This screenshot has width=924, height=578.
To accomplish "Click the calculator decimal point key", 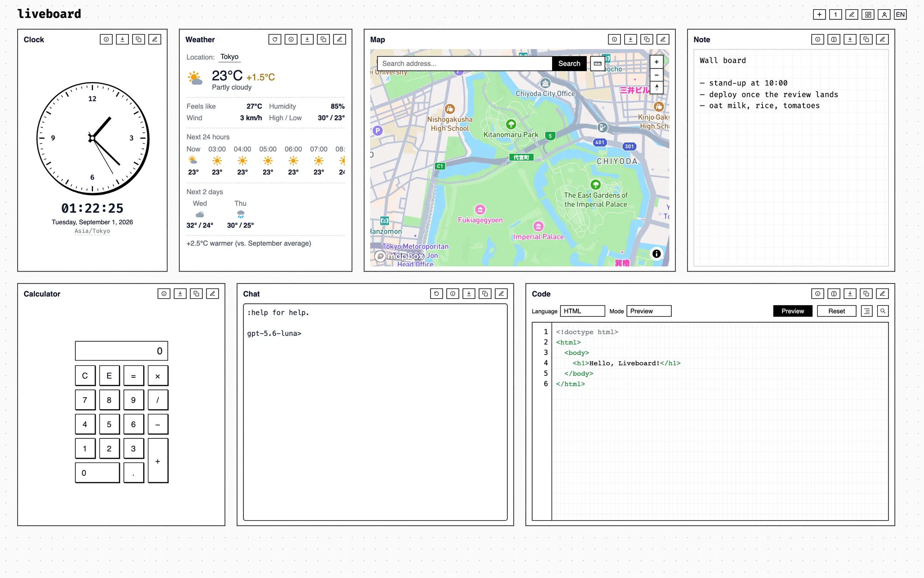I will pos(134,473).
